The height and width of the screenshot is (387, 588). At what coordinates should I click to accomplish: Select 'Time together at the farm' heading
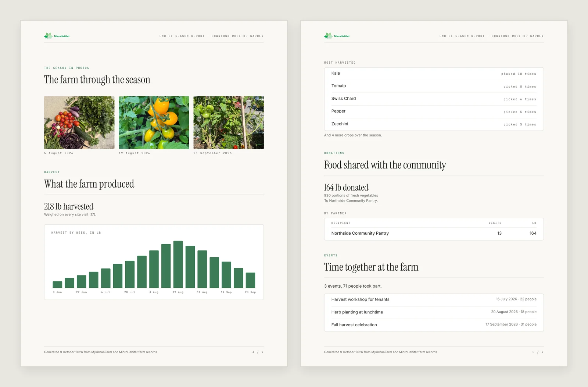point(371,267)
